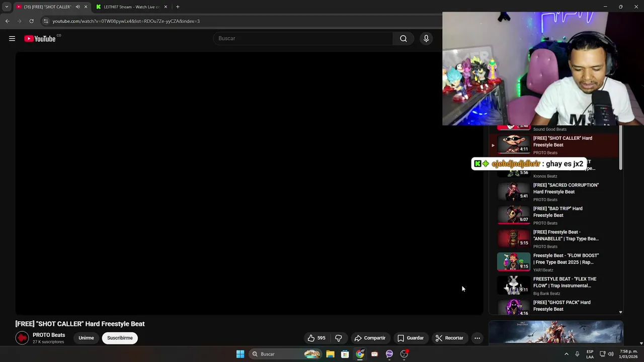Click the 27 K suscriptores text

(48, 342)
